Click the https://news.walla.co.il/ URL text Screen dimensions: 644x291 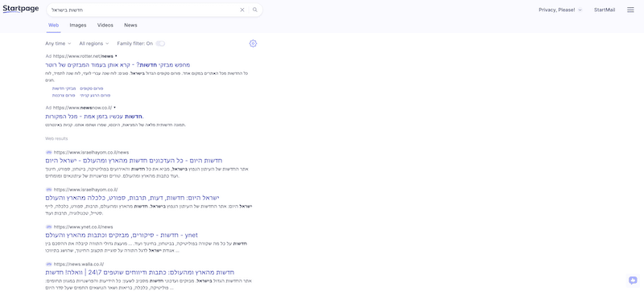point(79,264)
